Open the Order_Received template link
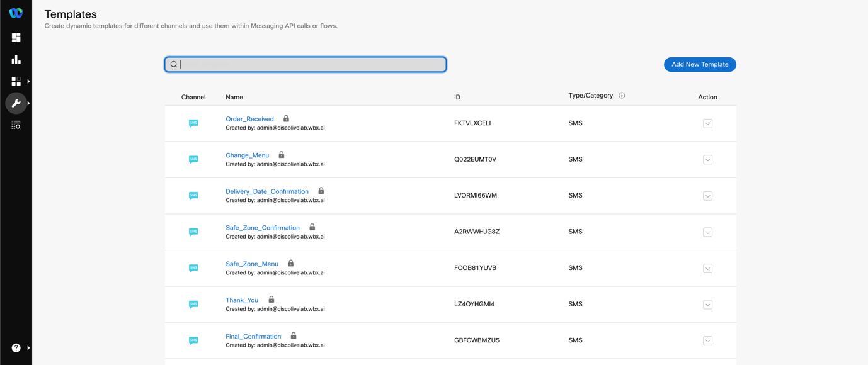 (249, 119)
